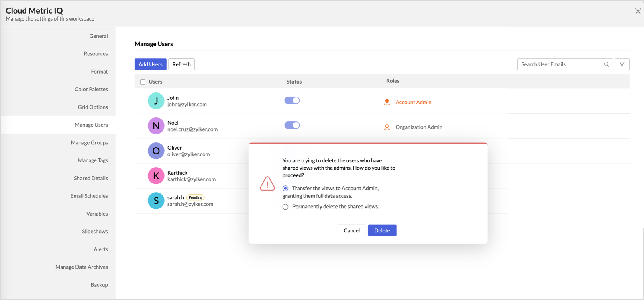This screenshot has height=300, width=644.
Task: Click the Refresh button
Action: pyautogui.click(x=181, y=64)
